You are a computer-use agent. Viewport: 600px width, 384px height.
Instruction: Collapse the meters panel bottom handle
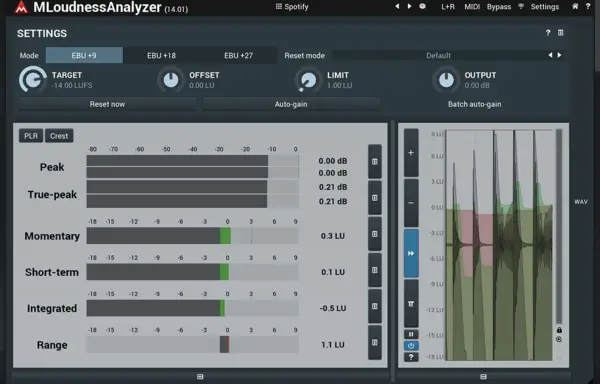tap(200, 377)
